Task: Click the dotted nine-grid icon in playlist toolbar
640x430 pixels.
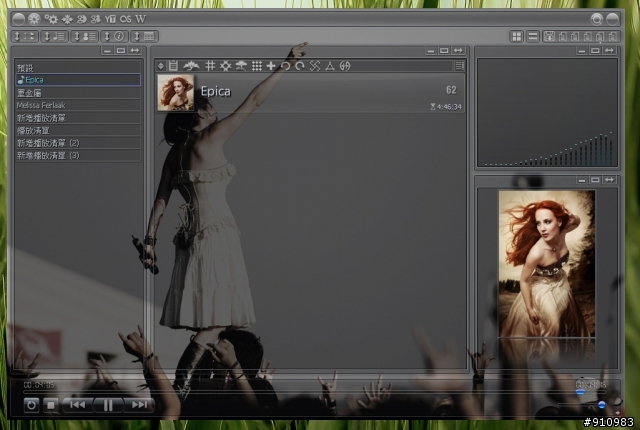Action: point(257,66)
